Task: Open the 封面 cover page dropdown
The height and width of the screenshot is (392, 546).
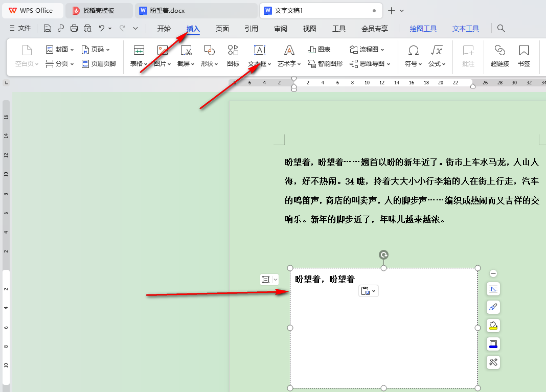Action: click(60, 50)
